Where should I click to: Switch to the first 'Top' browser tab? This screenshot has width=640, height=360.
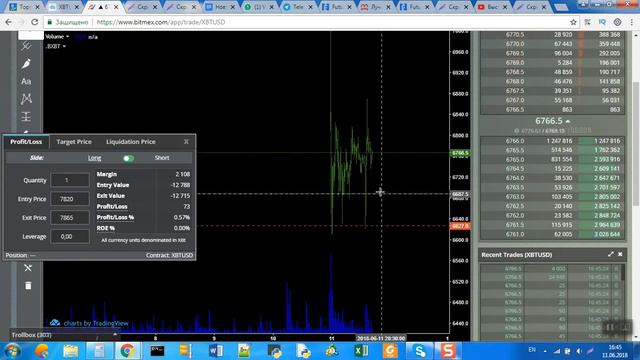pos(24,7)
